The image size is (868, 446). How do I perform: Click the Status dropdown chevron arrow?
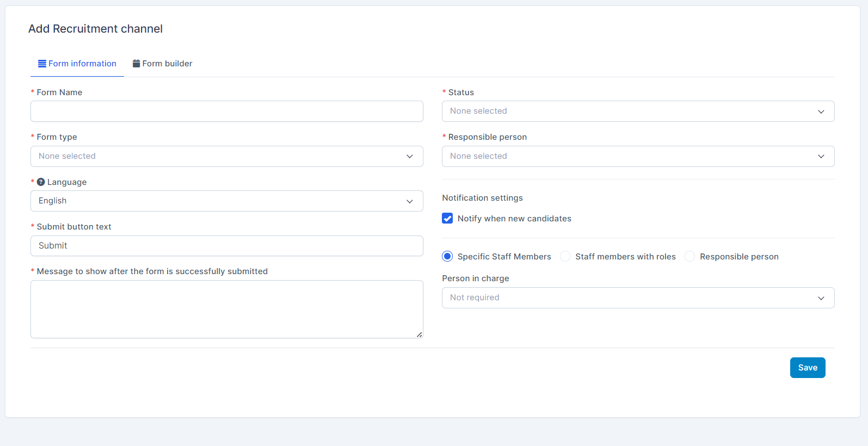coord(821,112)
